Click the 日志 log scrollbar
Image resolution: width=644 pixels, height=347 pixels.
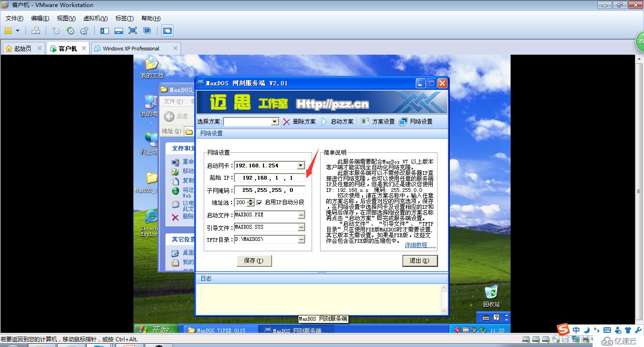[x=443, y=299]
